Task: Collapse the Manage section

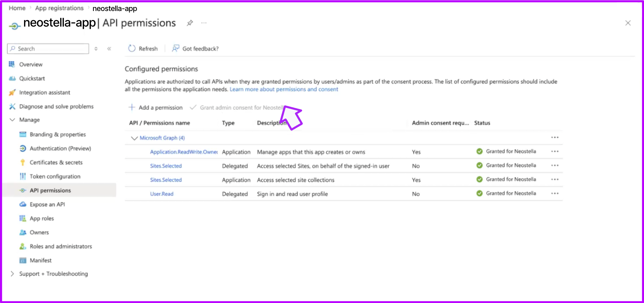Action: [12, 120]
